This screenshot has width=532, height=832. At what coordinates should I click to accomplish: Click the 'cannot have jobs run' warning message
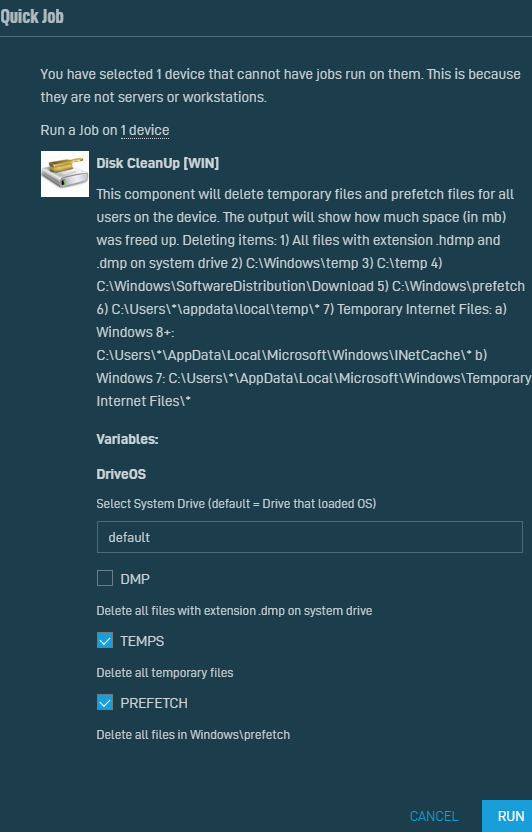click(281, 85)
